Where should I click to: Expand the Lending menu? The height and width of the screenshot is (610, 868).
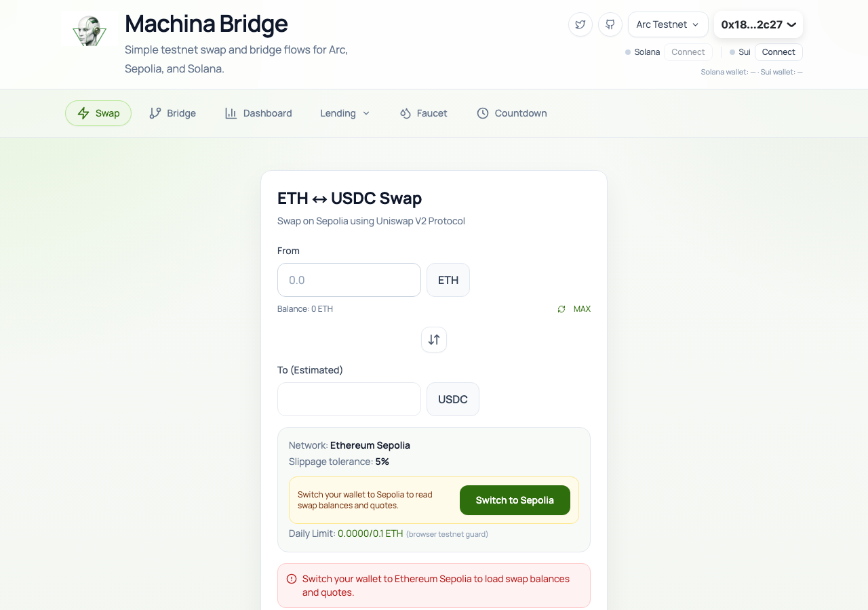pyautogui.click(x=345, y=113)
